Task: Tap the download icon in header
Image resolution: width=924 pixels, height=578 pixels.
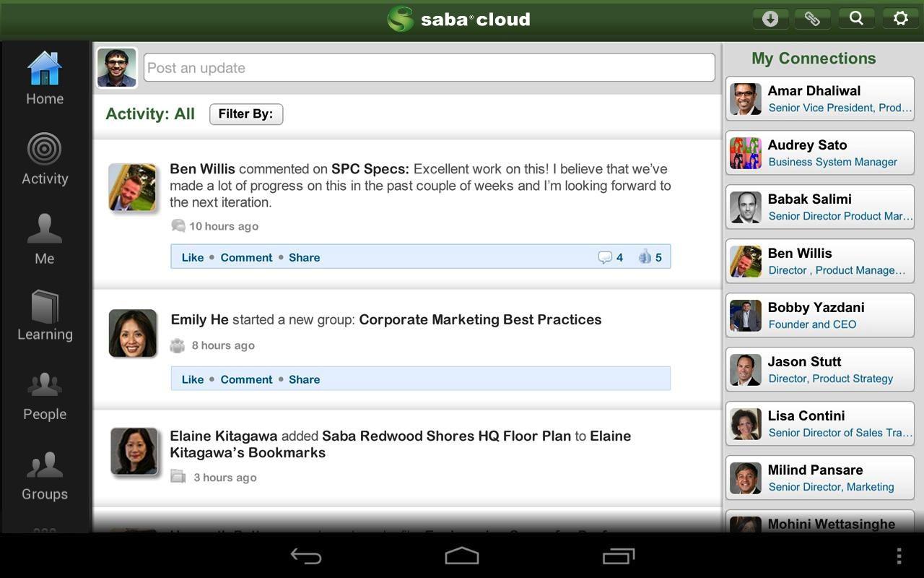Action: (770, 19)
